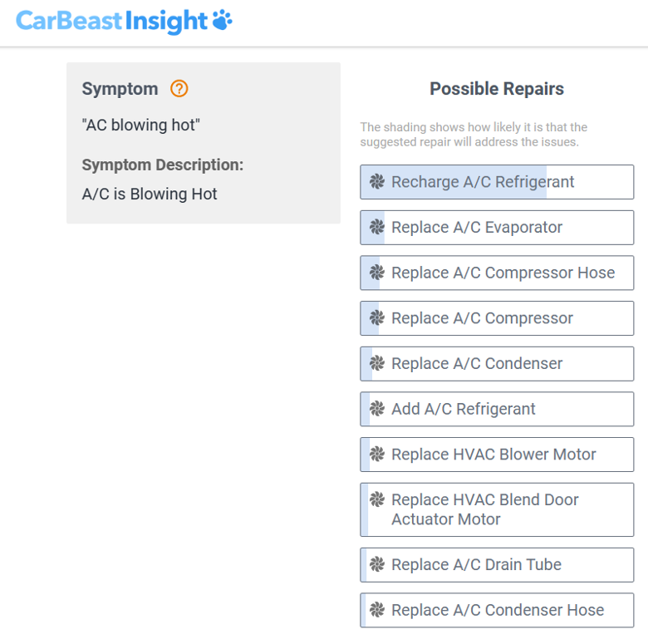
Task: Choose Replace HVAC Blower Motor repair
Action: [497, 455]
